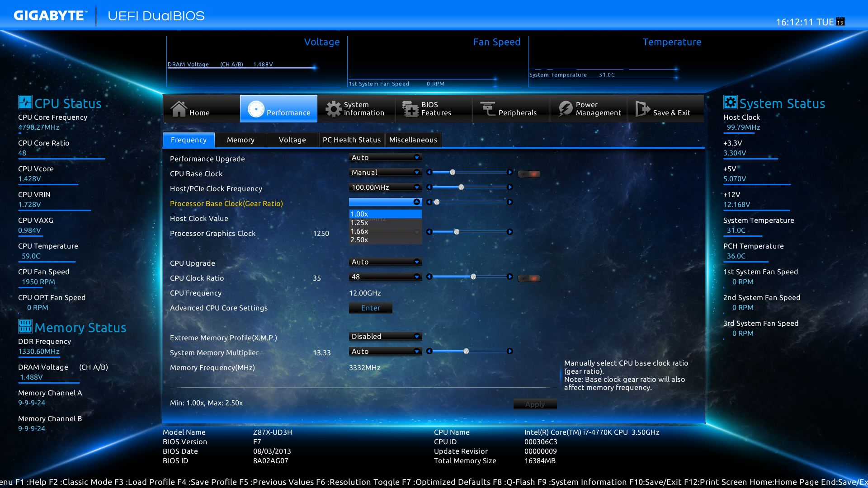Click the Apply button
This screenshot has width=868, height=488.
click(x=535, y=404)
